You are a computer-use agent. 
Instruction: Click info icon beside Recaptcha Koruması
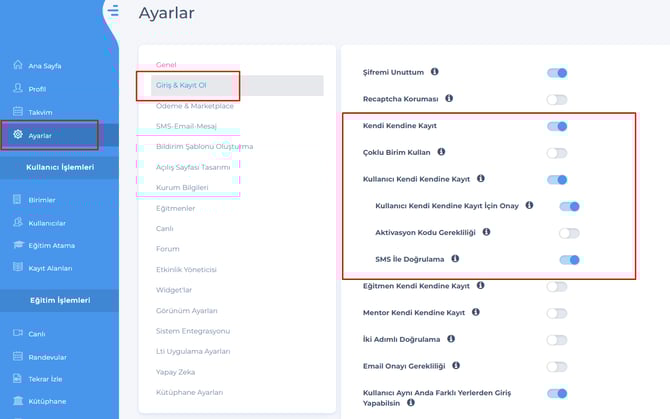(449, 98)
